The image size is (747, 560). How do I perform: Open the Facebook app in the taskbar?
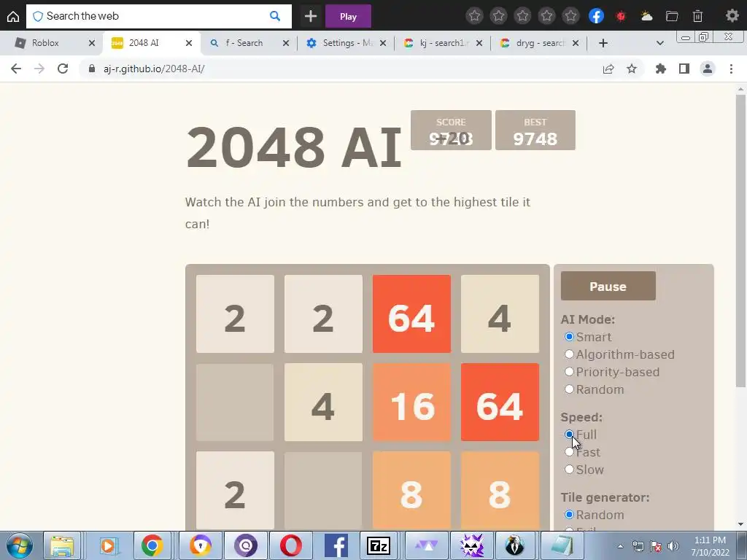(336, 545)
